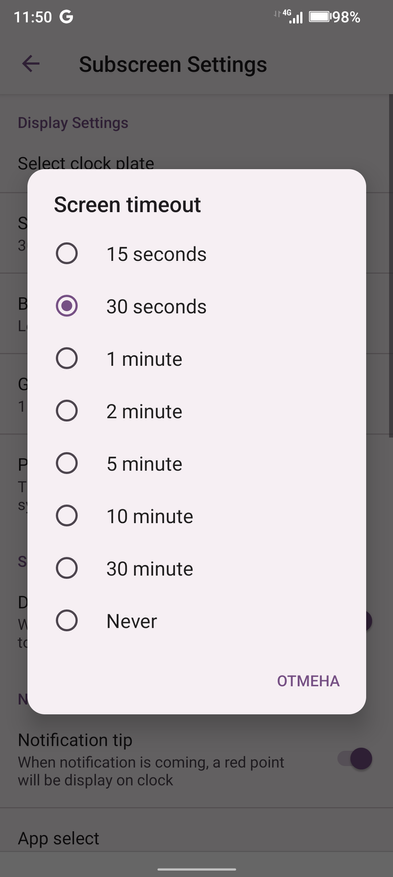
Task: Tap the bottom navigation gesture bar
Action: 197,869
